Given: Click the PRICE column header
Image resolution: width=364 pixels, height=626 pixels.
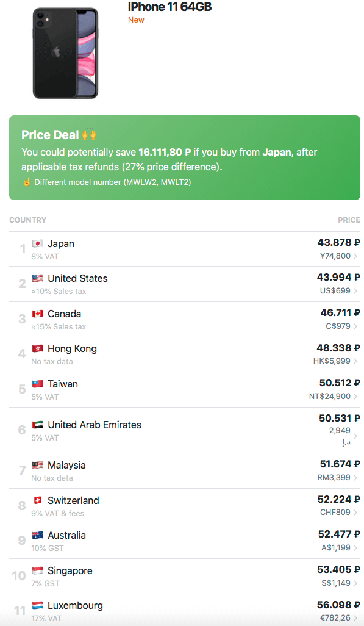Looking at the screenshot, I should 349,220.
